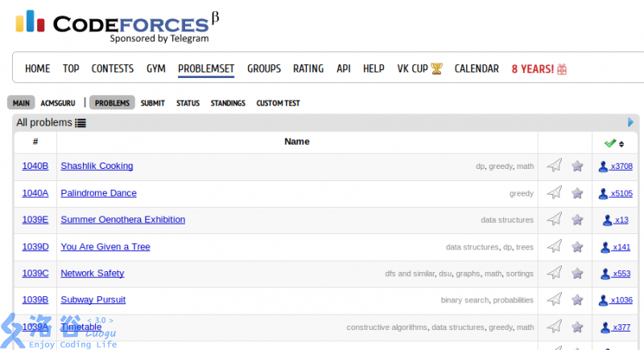Add You Are Given a Tree to favorites
This screenshot has width=644, height=350.
coord(577,247)
